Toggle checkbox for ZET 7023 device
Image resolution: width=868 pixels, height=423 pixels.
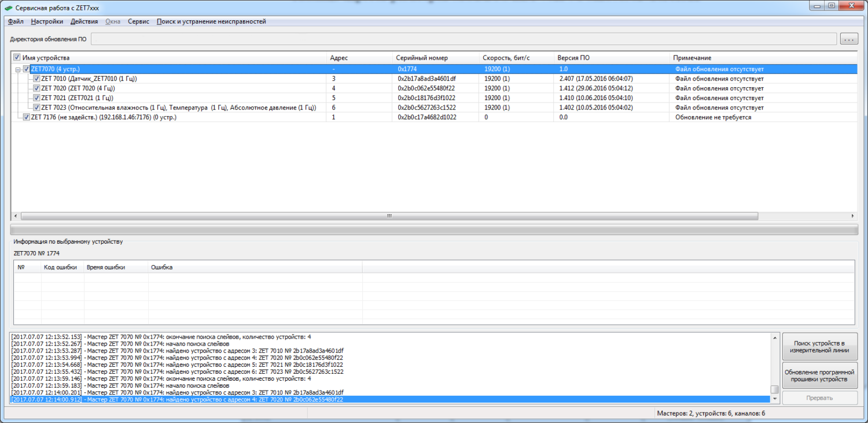(36, 108)
